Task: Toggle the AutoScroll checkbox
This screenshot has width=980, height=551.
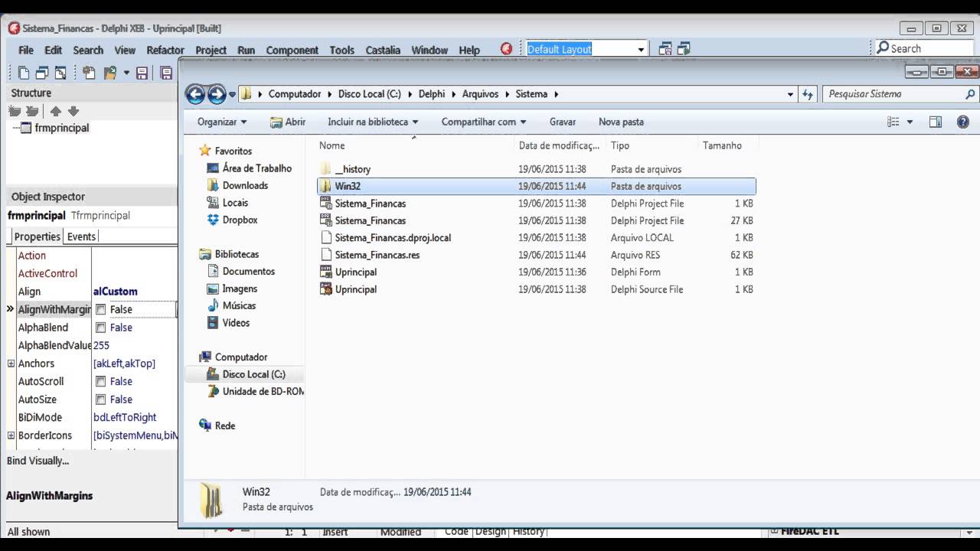Action: tap(100, 381)
